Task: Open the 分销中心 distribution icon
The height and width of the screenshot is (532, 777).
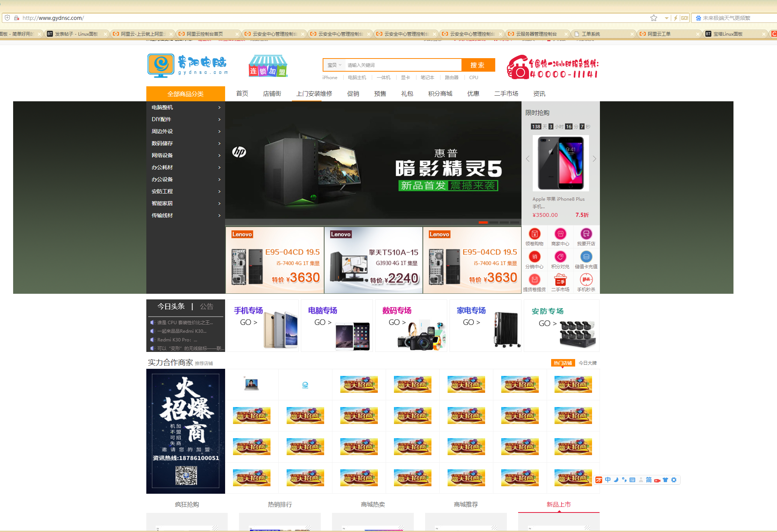Action: pos(535,257)
